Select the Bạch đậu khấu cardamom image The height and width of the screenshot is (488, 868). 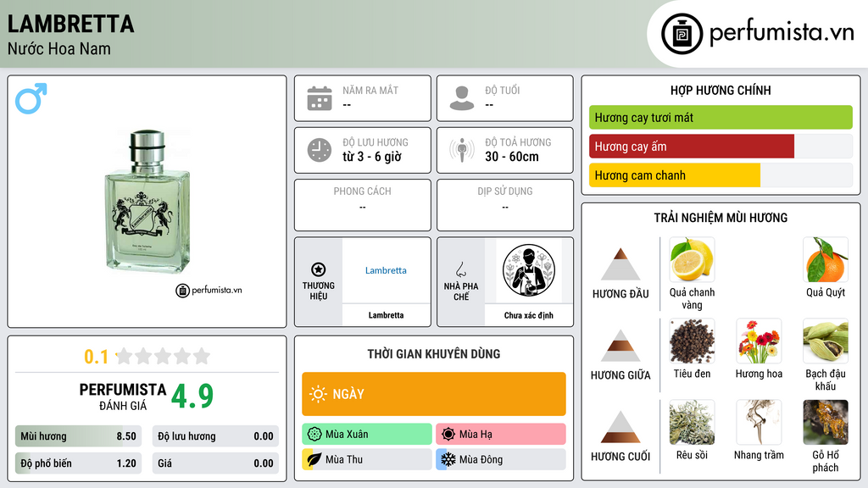point(826,341)
